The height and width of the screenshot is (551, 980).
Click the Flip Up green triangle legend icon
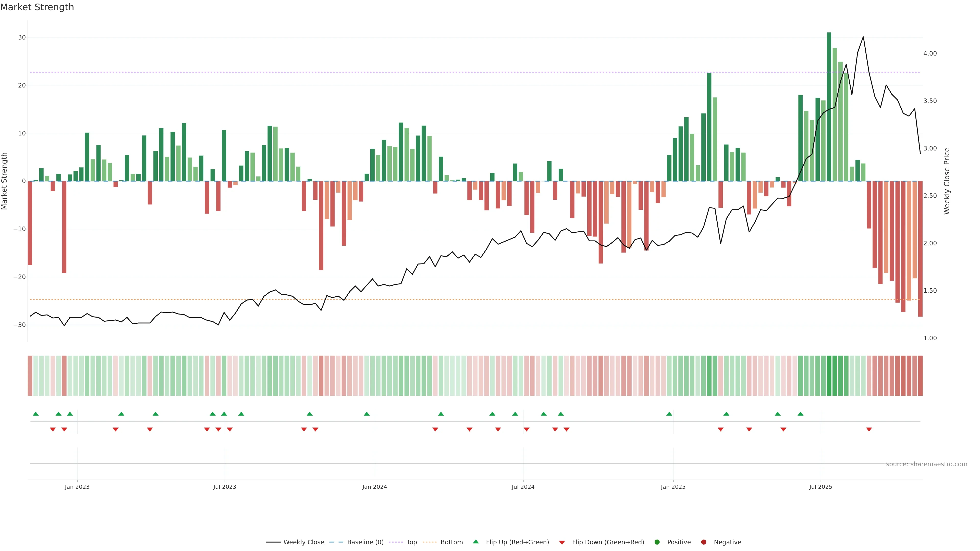[x=475, y=542]
